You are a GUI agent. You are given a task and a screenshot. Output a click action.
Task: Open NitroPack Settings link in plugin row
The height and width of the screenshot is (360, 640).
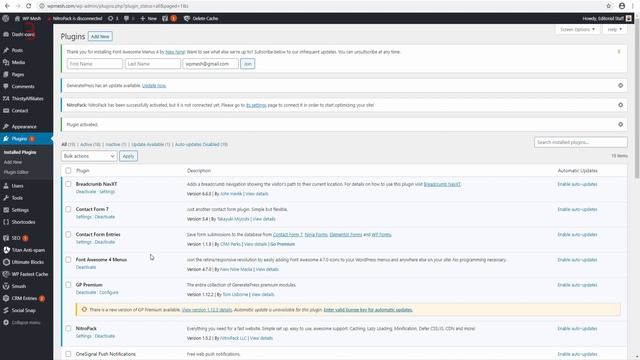[83, 336]
